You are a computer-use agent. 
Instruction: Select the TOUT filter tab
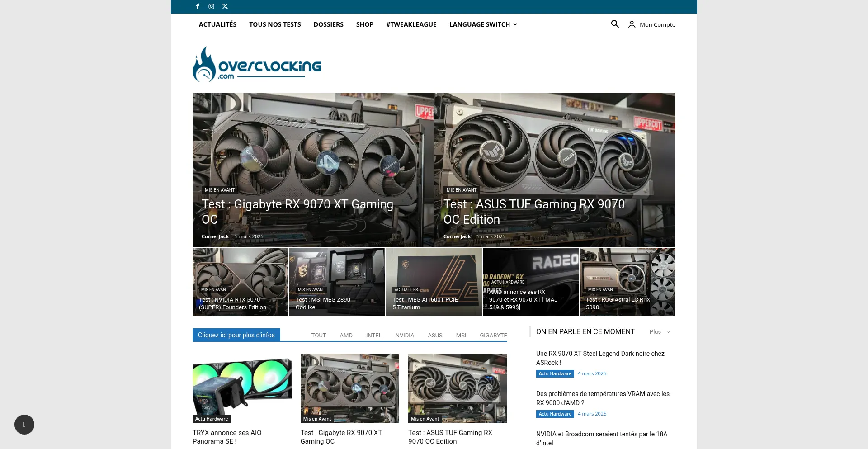(319, 336)
